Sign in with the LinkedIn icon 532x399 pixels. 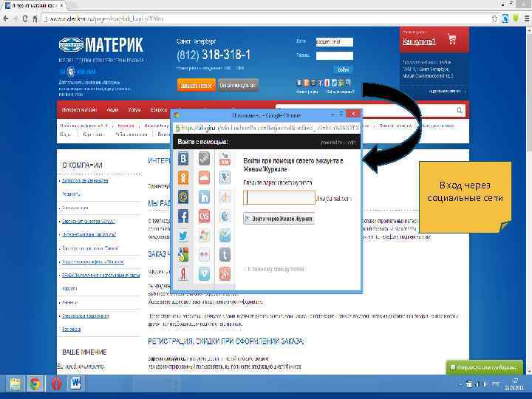pos(204,197)
